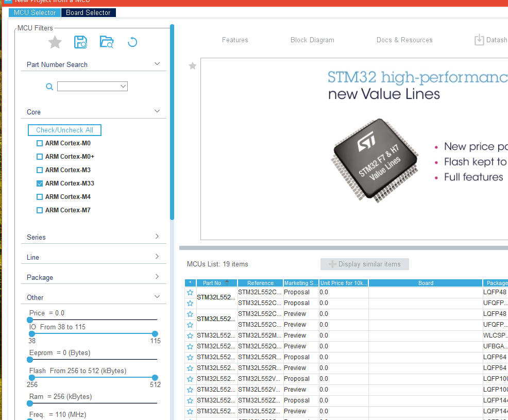This screenshot has height=420, width=508.
Task: Adjust the Price slider handle
Action: 30,320
